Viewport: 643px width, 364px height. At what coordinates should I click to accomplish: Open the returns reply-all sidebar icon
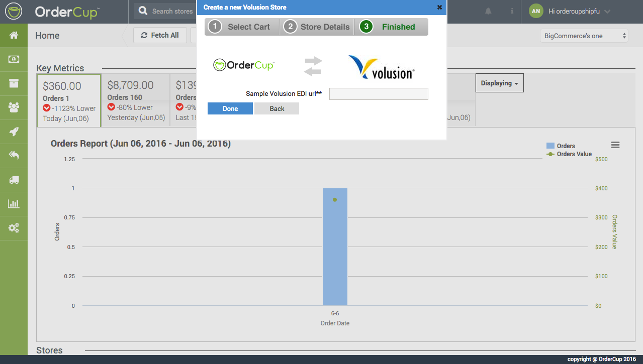[x=14, y=156]
